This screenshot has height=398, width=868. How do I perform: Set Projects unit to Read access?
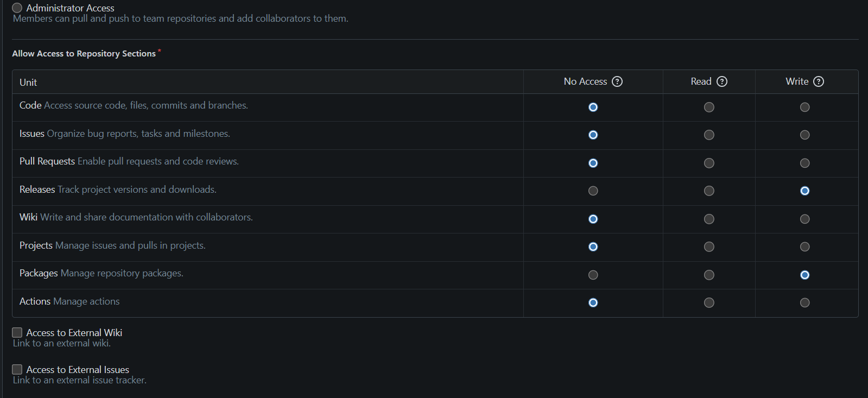pos(709,247)
